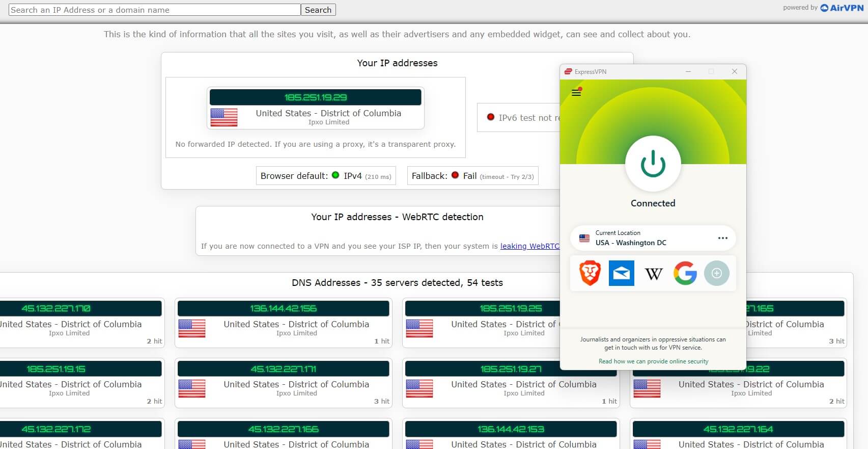Viewport: 868px width, 449px height.
Task: Click DNS address 185.251.19.25
Action: tap(511, 308)
